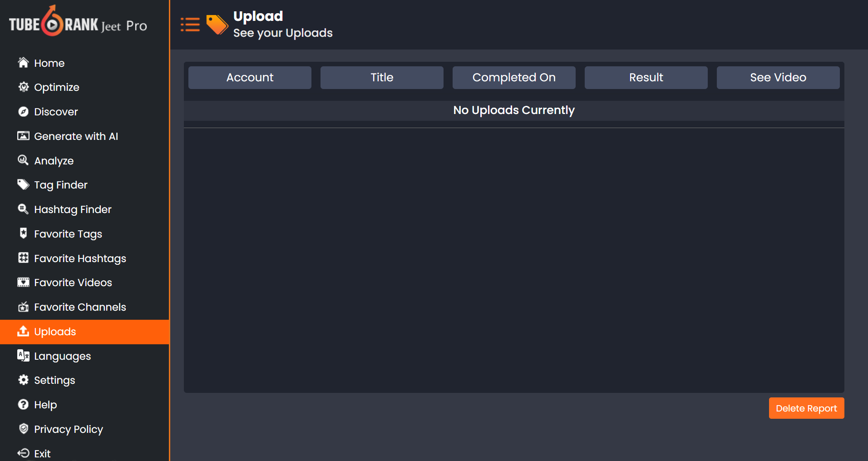Click the Analyze magnifier icon
The width and height of the screenshot is (868, 461).
coord(23,160)
